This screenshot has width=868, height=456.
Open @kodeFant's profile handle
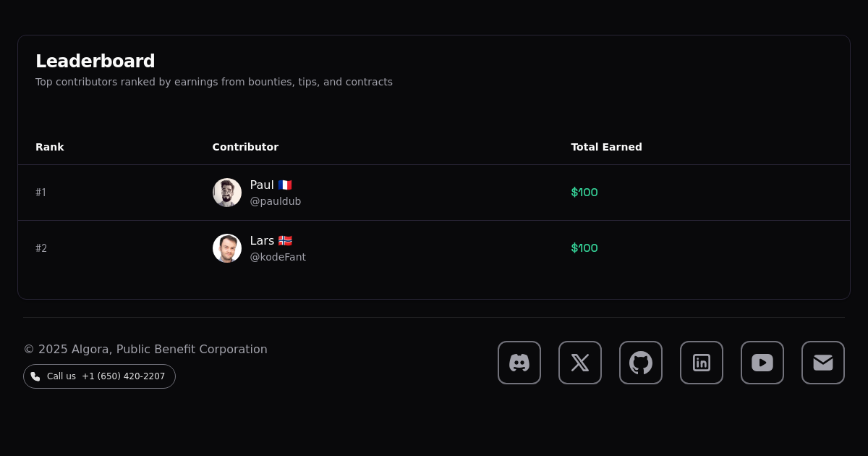[x=278, y=256]
